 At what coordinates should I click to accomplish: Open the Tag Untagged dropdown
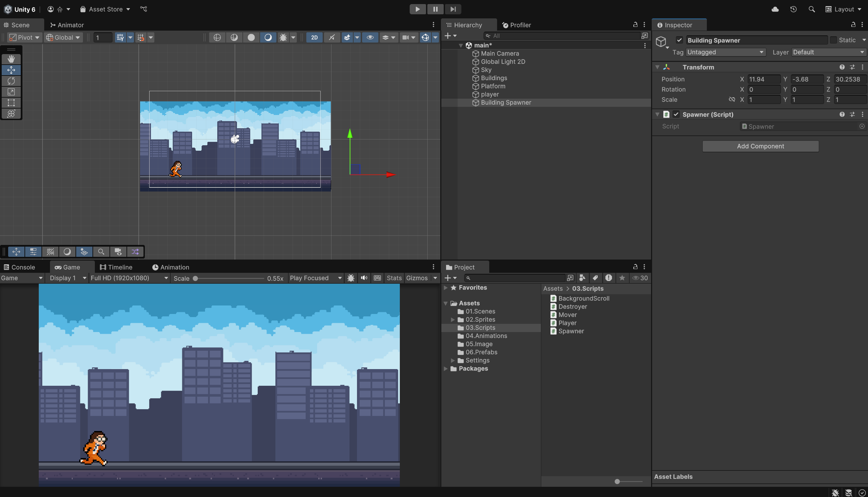click(725, 52)
